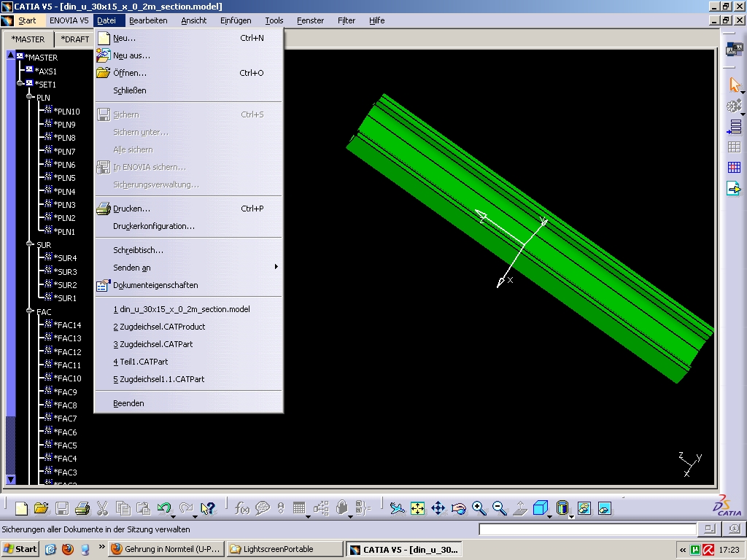Click the shading render style cylinder icon
747x560 pixels.
click(562, 508)
